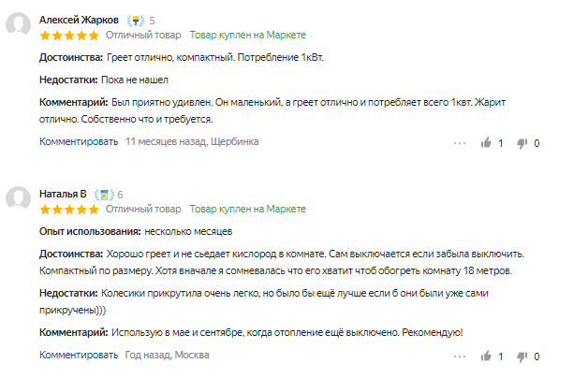588x378 pixels.
Task: Open Алексей Жарков's profile name link
Action: click(79, 20)
